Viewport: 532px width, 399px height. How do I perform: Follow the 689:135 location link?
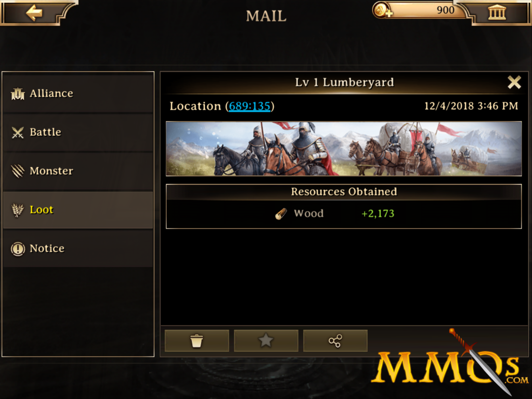click(250, 106)
